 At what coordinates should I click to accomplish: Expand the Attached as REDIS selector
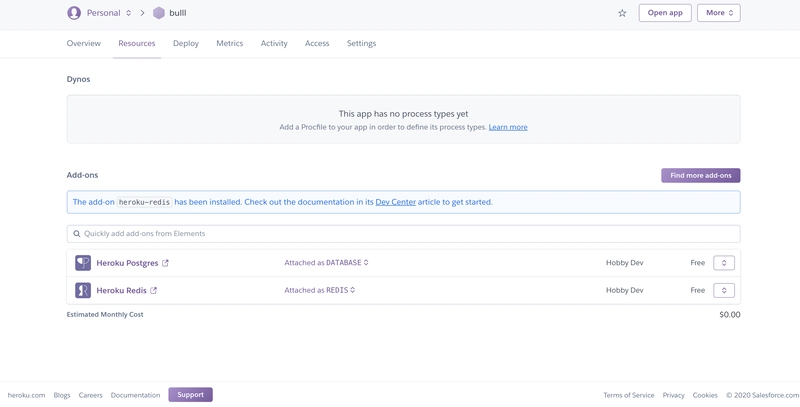click(x=320, y=290)
